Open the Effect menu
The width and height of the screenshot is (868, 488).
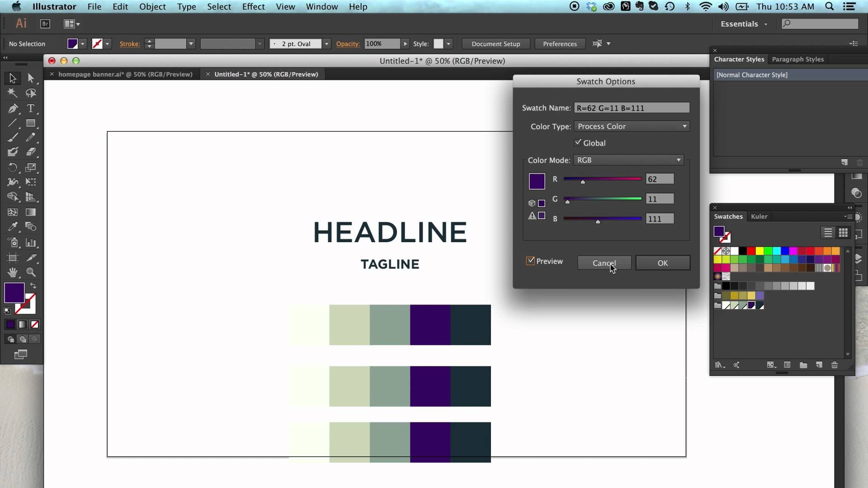click(x=253, y=7)
